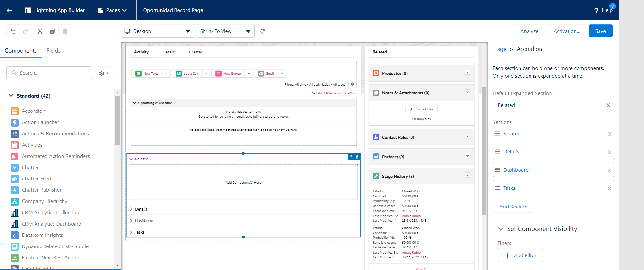Click the Analyze button
The image size is (644, 270).
[x=529, y=31]
